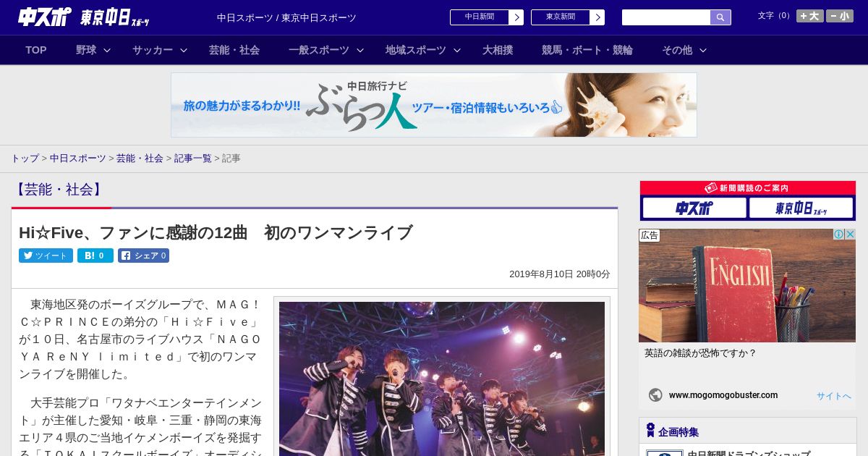868x456 pixels.
Task: Open the English book ad image
Action: point(747,285)
